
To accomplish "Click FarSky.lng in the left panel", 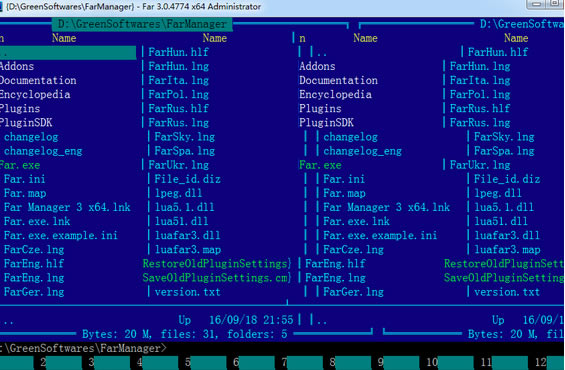I will tap(185, 137).
